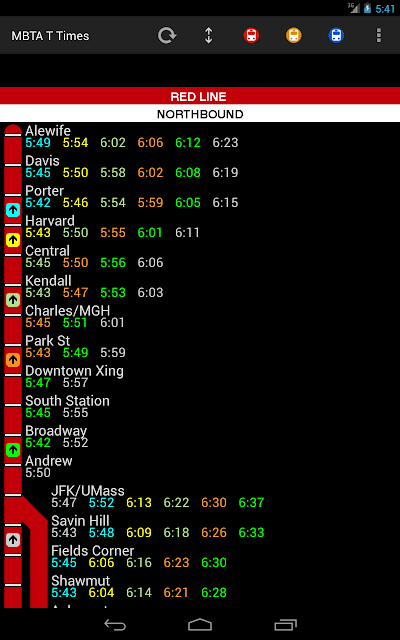
Task: Tap the orange train marker near Park St
Action: (13, 360)
